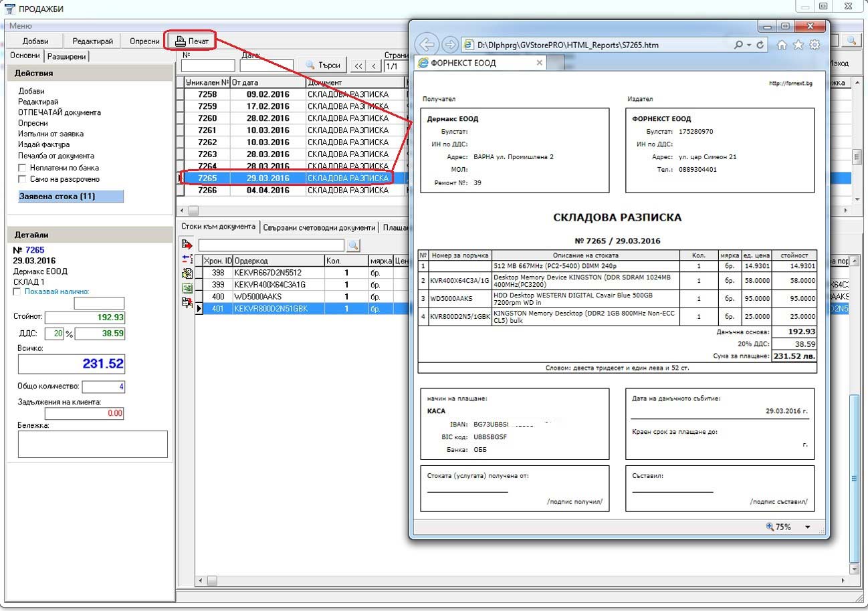The height and width of the screenshot is (611, 868).
Task: Click browser Back arrow button
Action: click(x=427, y=45)
